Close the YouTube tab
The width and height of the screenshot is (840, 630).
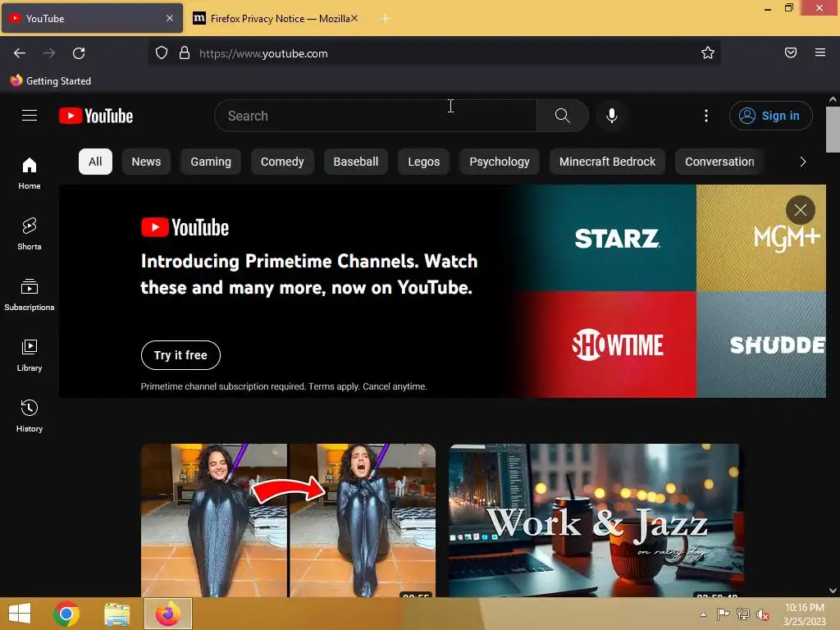point(170,18)
